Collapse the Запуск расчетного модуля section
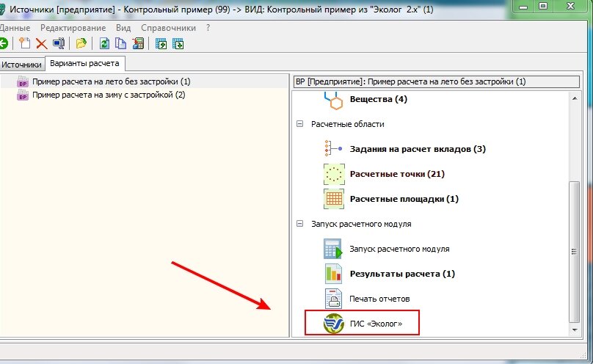593x364 pixels. (x=300, y=224)
